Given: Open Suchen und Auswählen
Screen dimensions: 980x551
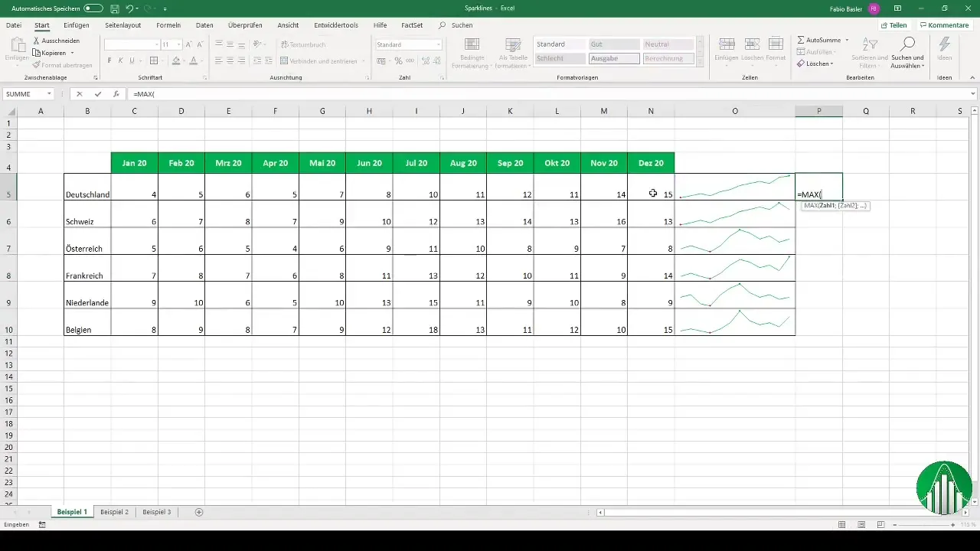Looking at the screenshot, I should tap(907, 52).
